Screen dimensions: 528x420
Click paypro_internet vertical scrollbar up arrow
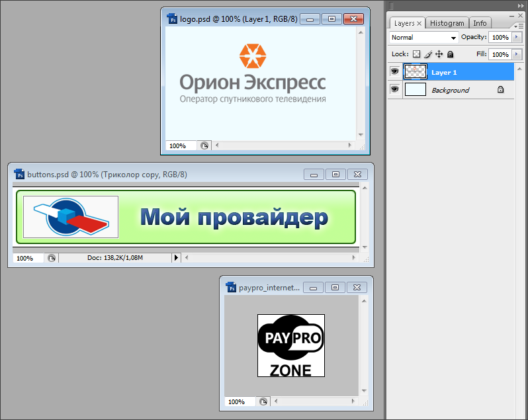364,301
